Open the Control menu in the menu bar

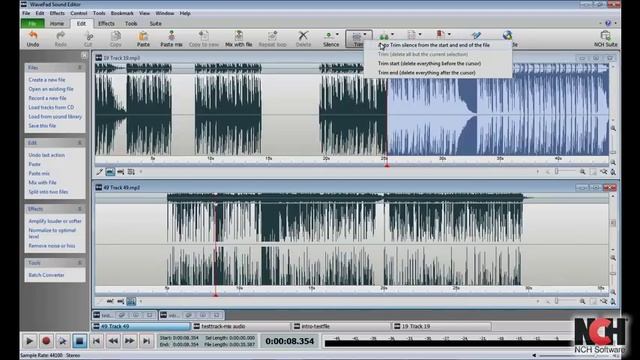tap(78, 13)
